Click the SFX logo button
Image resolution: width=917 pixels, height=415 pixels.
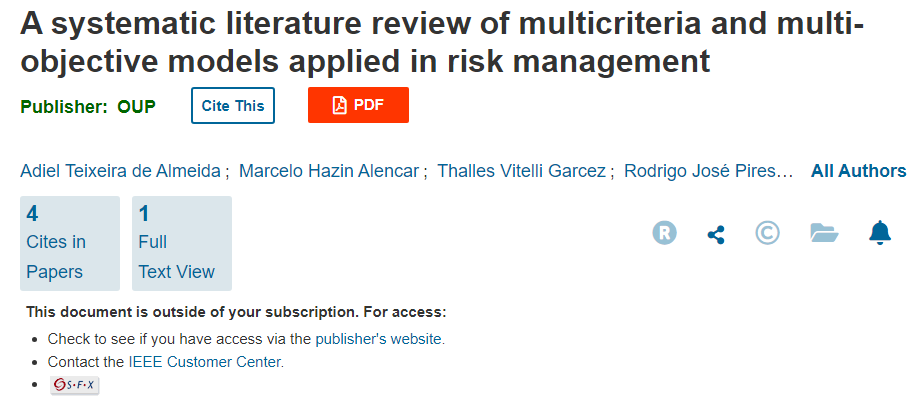pos(75,385)
